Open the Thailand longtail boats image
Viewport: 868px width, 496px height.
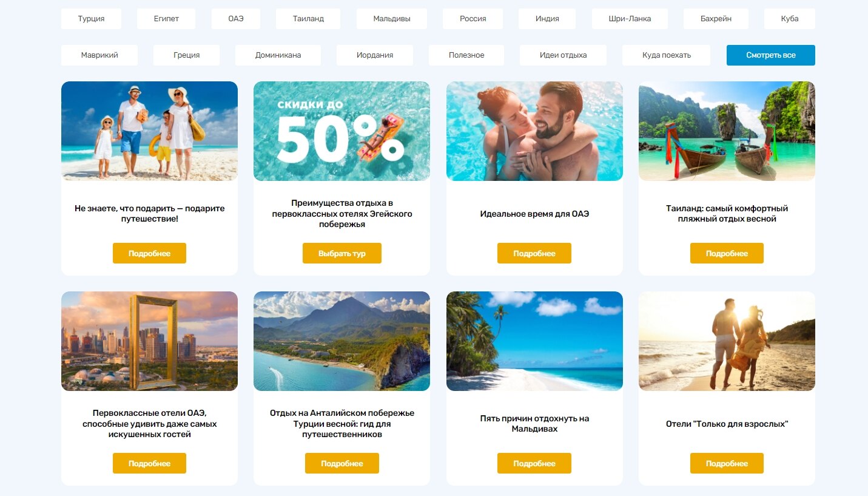click(727, 131)
